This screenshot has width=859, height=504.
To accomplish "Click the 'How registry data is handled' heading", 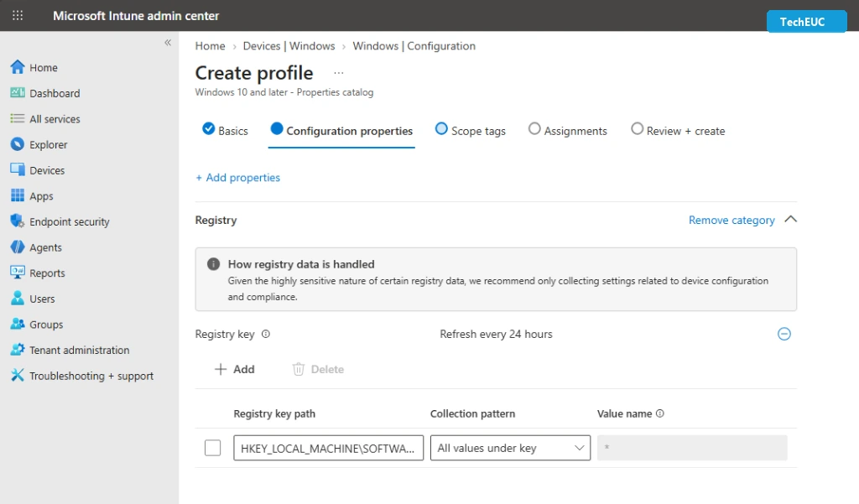I will point(301,264).
